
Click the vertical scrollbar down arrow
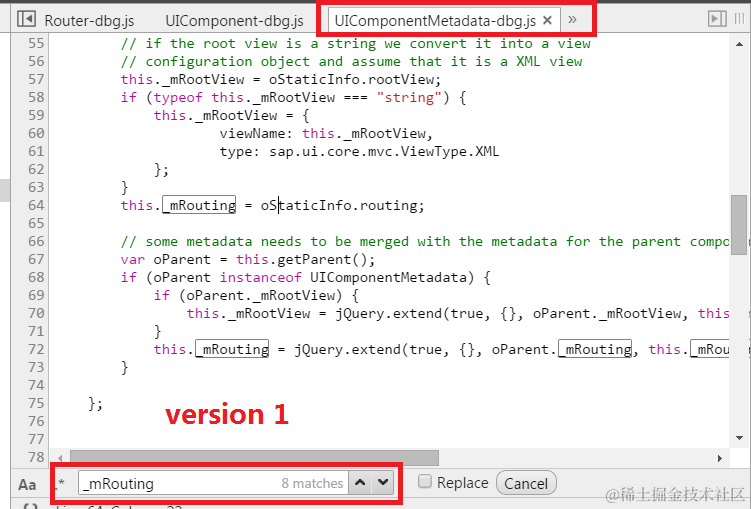pos(739,438)
